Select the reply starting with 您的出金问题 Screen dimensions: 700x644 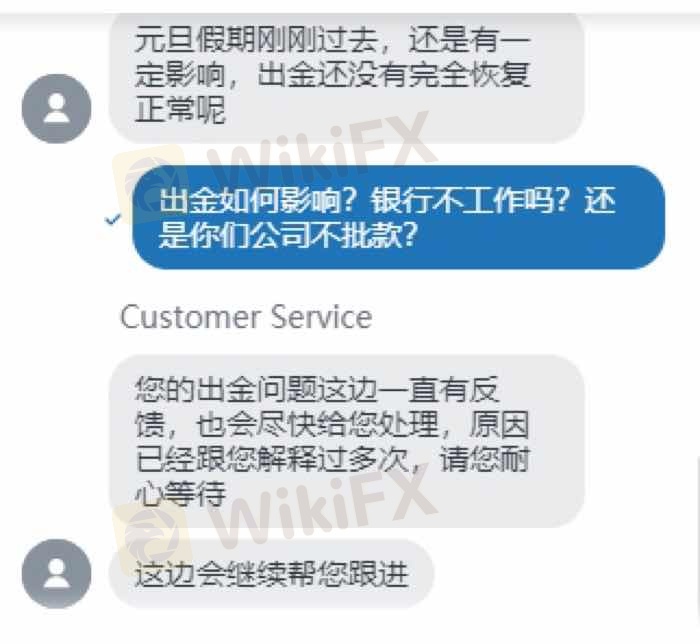pos(346,441)
